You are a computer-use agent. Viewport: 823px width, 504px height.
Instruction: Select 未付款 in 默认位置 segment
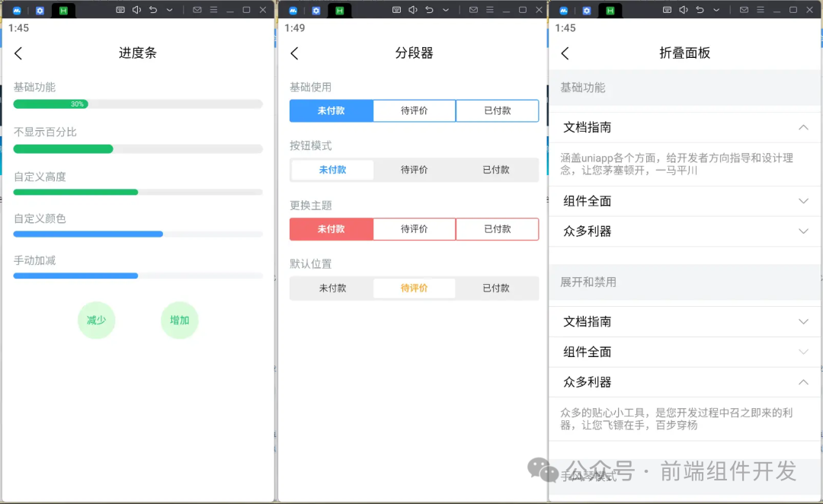(x=332, y=289)
